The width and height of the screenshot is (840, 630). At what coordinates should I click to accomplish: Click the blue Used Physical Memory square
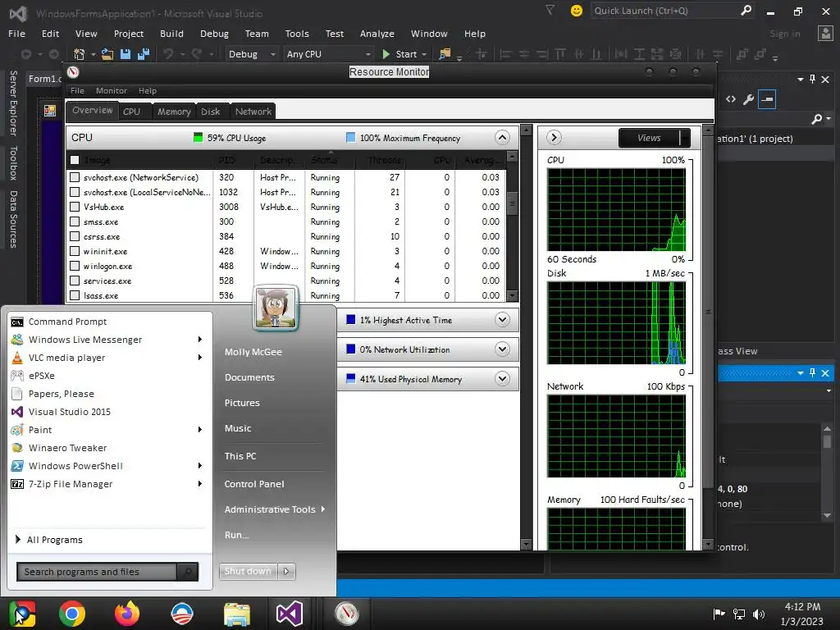(x=351, y=379)
